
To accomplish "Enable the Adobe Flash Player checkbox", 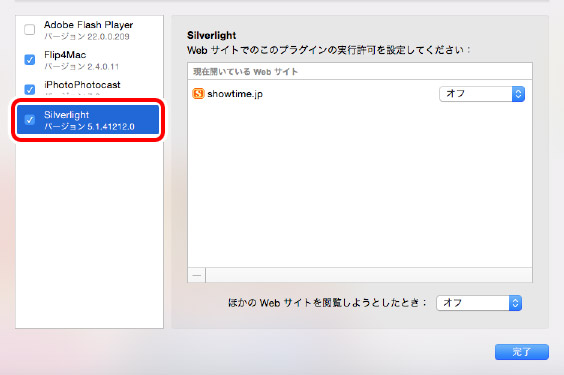I will [29, 29].
